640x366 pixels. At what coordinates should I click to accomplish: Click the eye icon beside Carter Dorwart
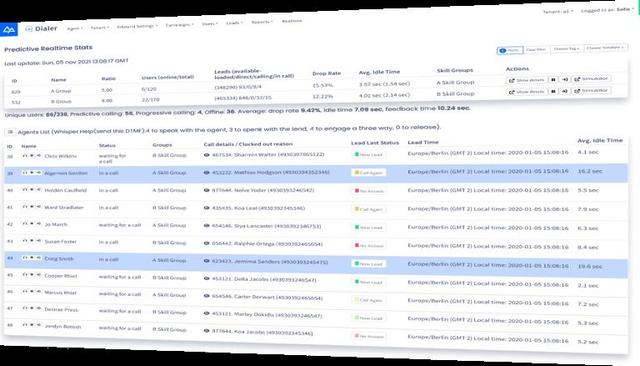(x=207, y=296)
